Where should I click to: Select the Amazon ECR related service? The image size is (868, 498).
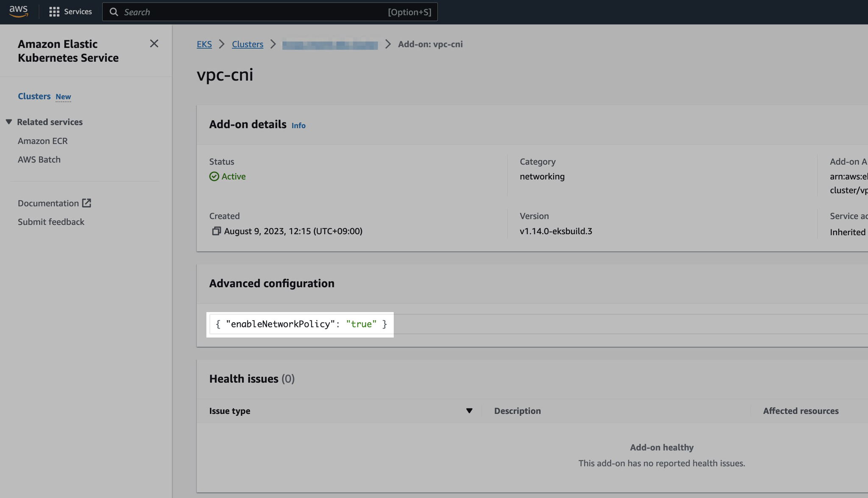pos(42,141)
